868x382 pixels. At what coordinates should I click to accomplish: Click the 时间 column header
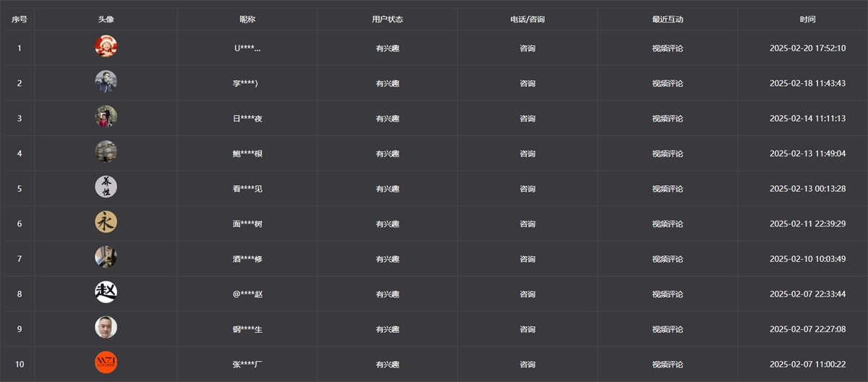click(x=807, y=20)
